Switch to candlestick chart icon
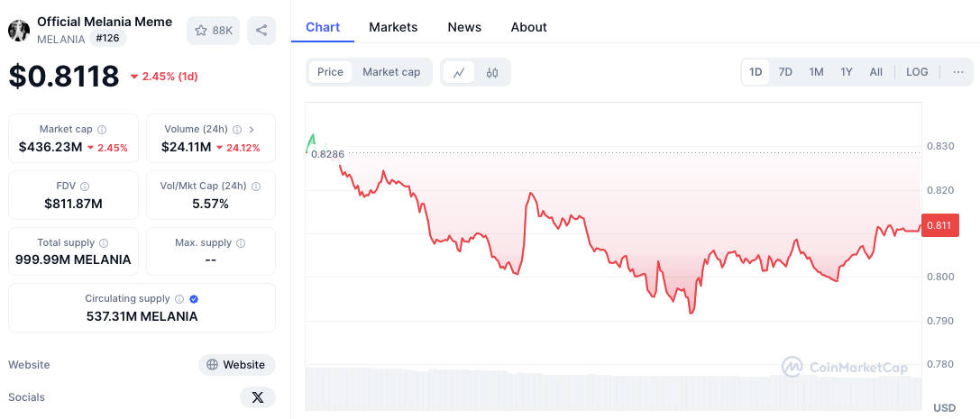 492,72
